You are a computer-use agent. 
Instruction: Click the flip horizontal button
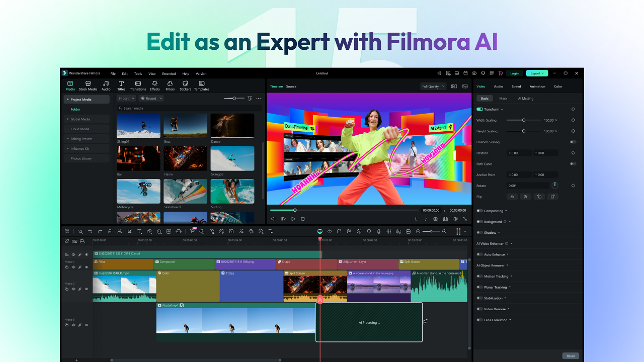tap(512, 197)
